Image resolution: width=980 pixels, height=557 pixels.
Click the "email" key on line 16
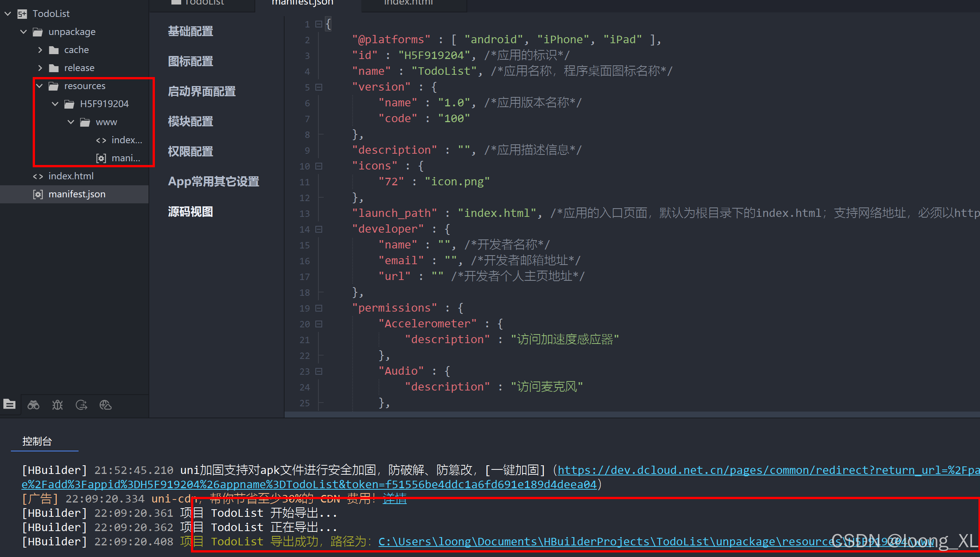(401, 260)
